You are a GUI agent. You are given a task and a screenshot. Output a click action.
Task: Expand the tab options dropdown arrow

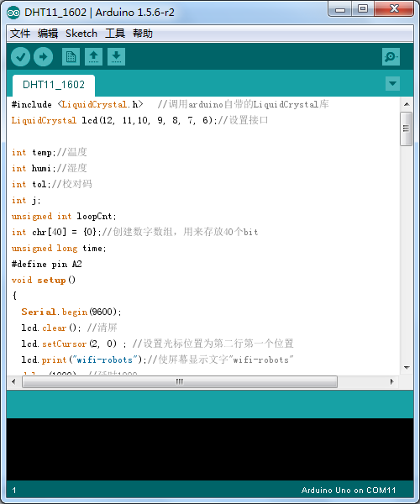(x=392, y=83)
